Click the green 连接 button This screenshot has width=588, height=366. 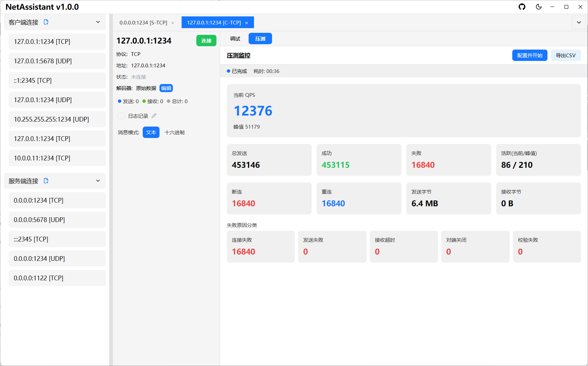[206, 41]
